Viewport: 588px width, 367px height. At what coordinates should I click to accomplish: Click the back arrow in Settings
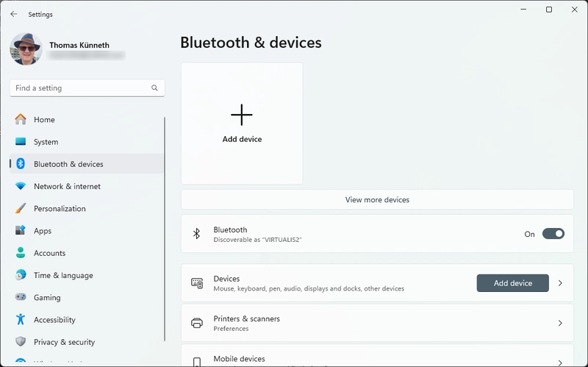pyautogui.click(x=14, y=14)
